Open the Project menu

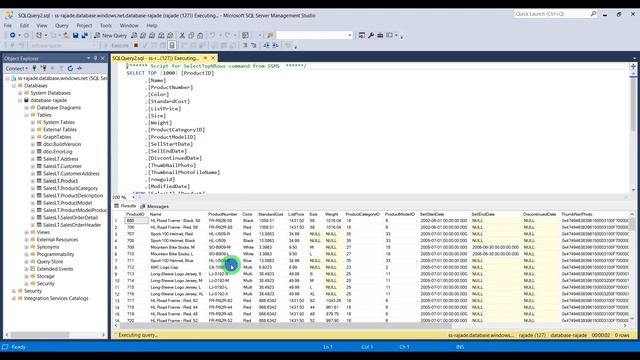coord(84,25)
